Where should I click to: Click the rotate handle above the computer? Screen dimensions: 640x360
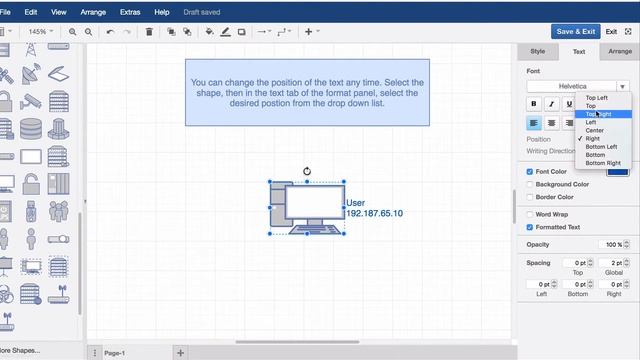[x=307, y=171]
